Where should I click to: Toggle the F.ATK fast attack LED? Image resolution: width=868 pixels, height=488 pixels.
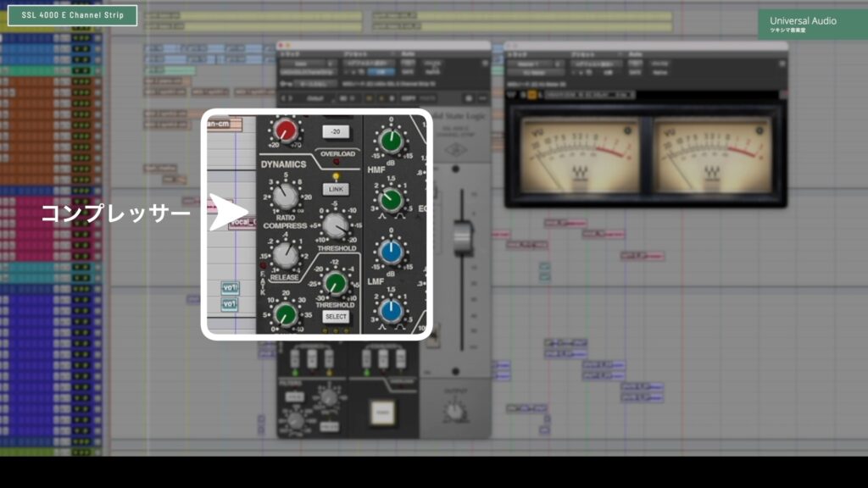point(263,265)
